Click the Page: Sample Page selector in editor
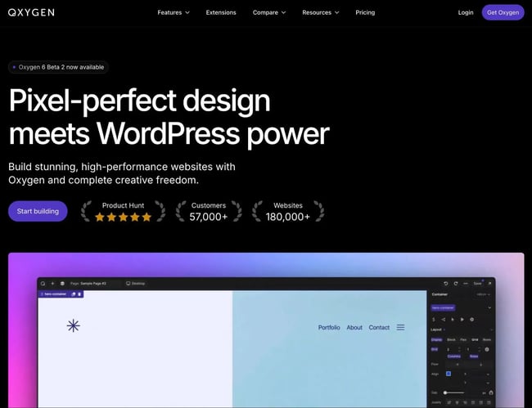 coord(88,283)
